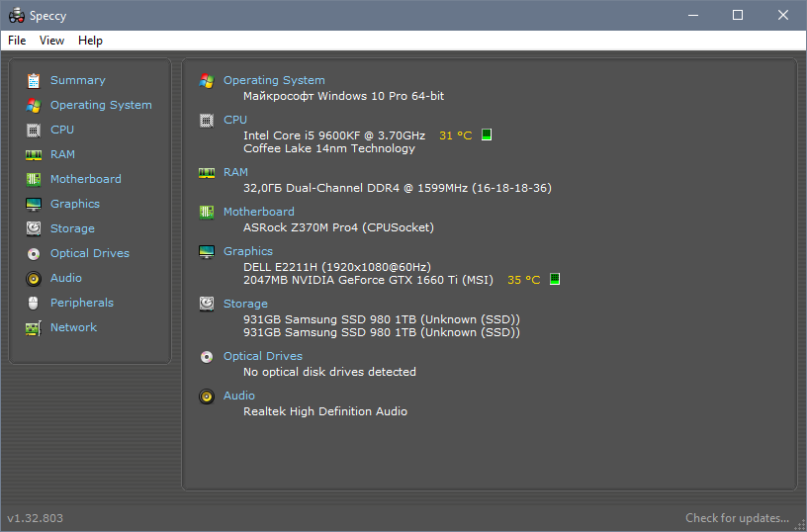Click the CPU chip icon in sidebar
807x532 pixels.
(x=34, y=131)
